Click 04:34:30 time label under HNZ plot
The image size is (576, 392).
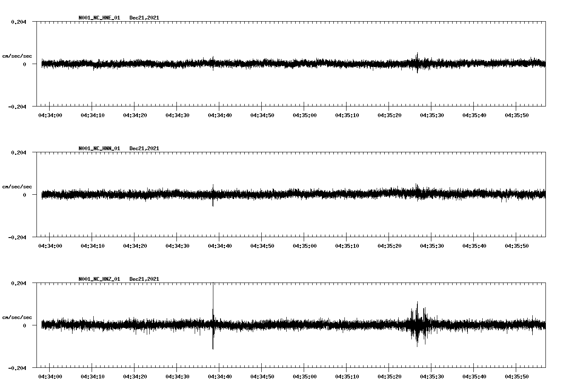click(x=177, y=376)
